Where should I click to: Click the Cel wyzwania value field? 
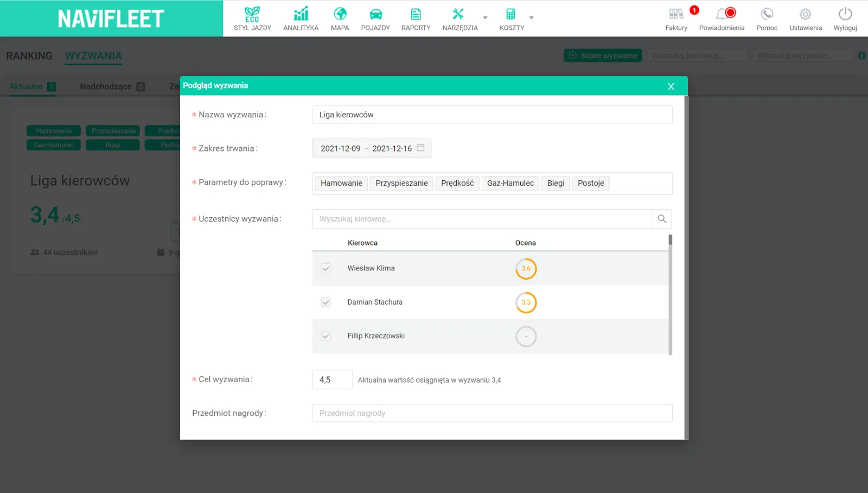[333, 380]
